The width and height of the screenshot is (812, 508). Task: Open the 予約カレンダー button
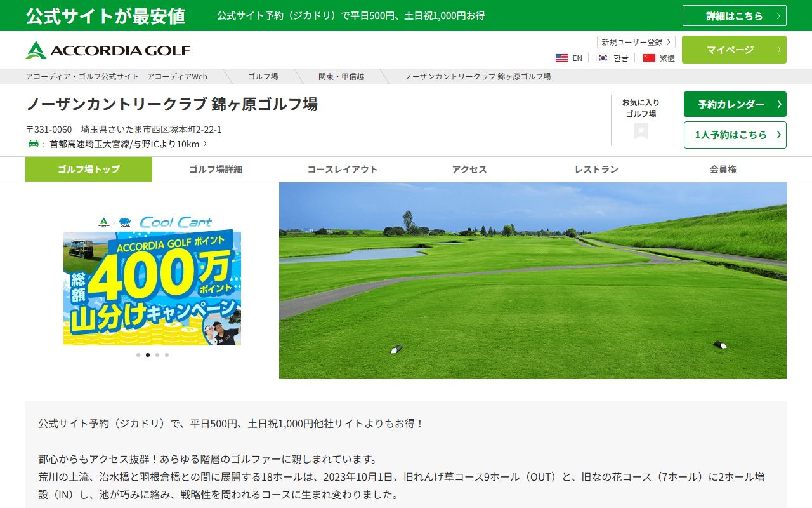735,104
